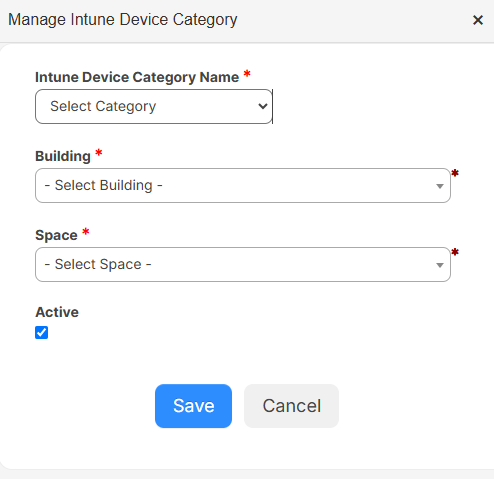Click the Building field label
This screenshot has height=479, width=494.
63,156
